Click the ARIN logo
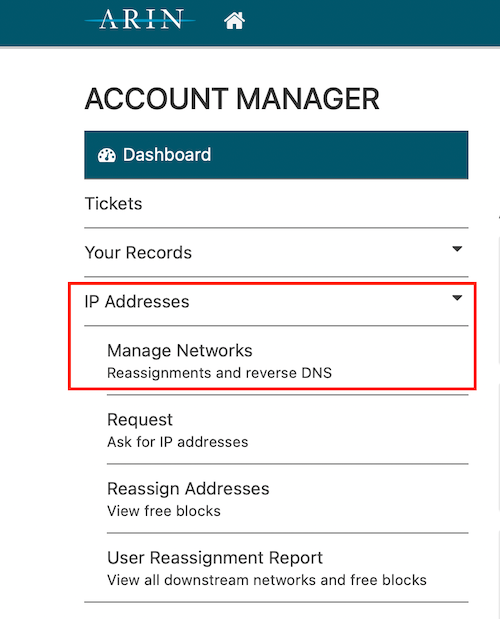The width and height of the screenshot is (500, 619). pyautogui.click(x=140, y=19)
